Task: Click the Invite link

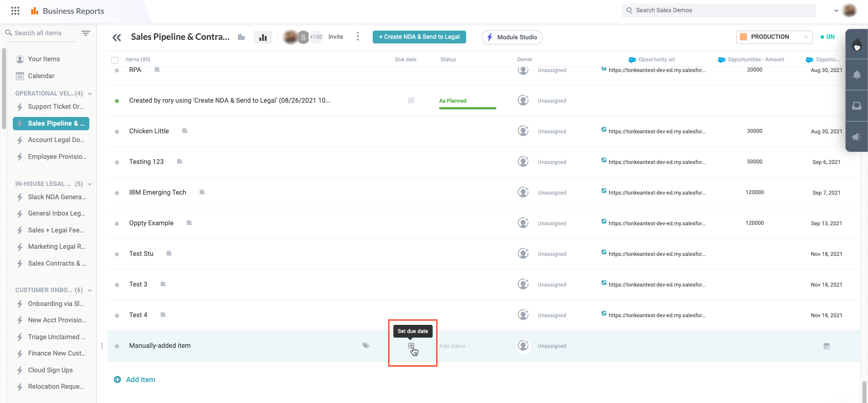Action: [335, 37]
